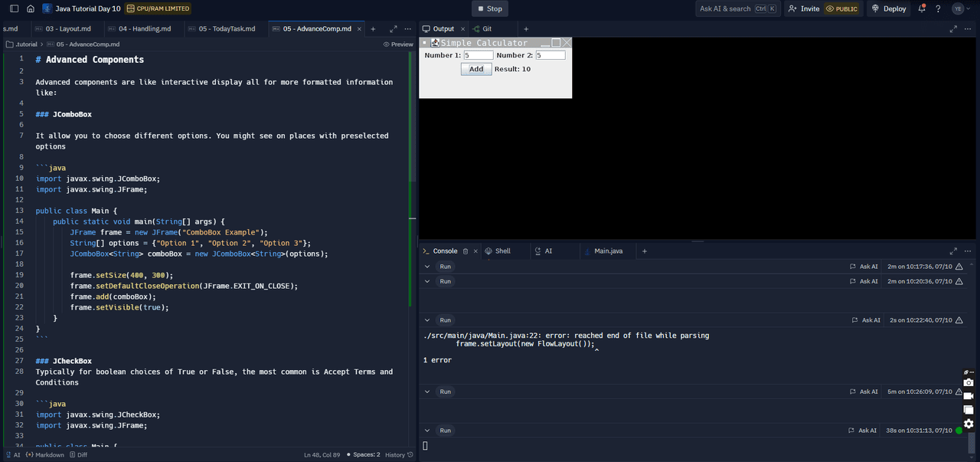
Task: Click the video record icon
Action: coord(969,396)
